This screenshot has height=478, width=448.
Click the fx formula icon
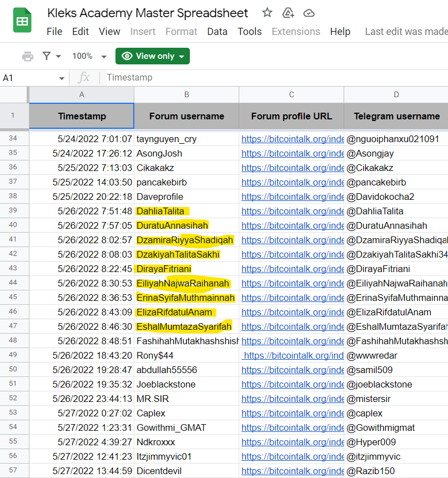click(84, 77)
